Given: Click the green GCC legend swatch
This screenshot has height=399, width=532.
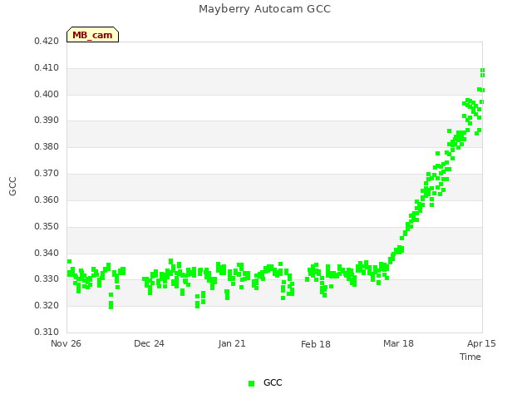Looking at the screenshot, I should tap(251, 383).
